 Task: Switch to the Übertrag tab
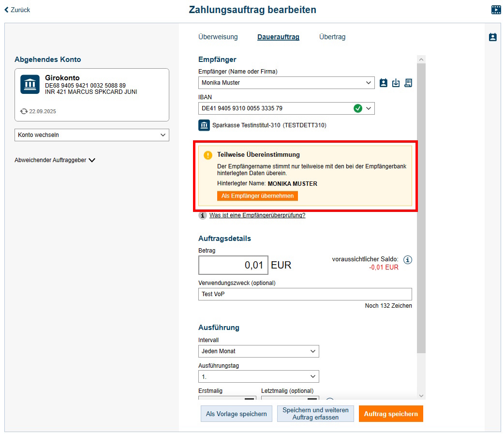pos(332,37)
